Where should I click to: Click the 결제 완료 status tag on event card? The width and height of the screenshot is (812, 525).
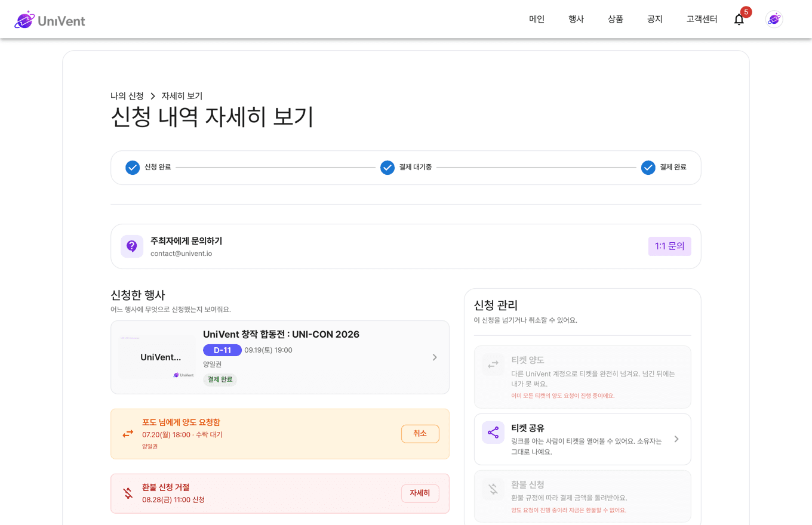(220, 379)
